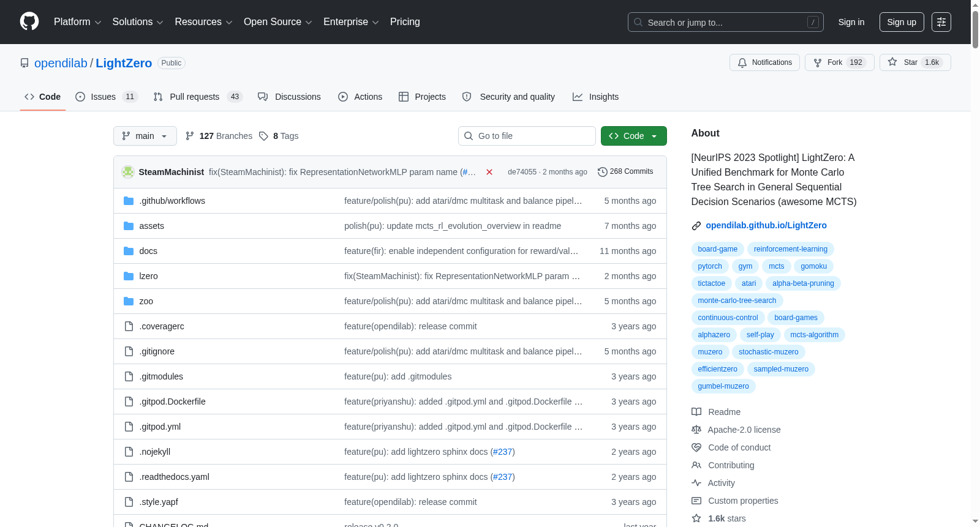Select the monte-carlo-tree-search topic tag
The height and width of the screenshot is (527, 980).
click(x=737, y=301)
